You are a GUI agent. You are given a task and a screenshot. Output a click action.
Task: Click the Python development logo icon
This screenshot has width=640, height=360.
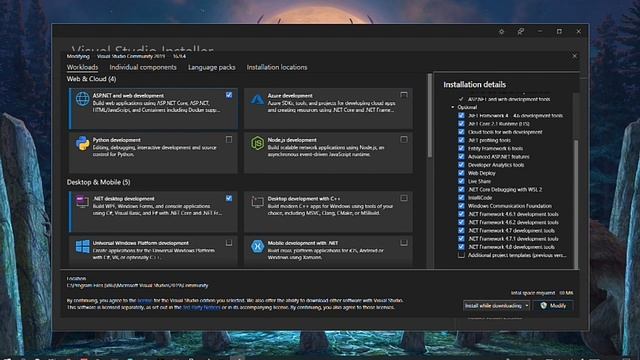coord(82,143)
